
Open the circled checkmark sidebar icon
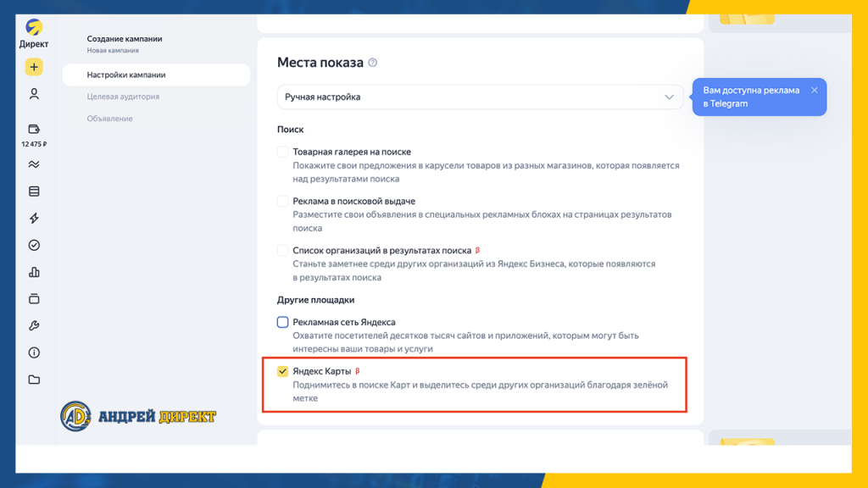coord(34,245)
